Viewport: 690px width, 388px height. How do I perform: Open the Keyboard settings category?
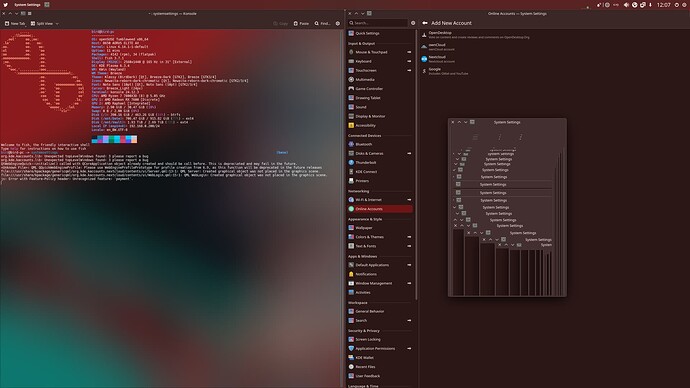[380, 61]
